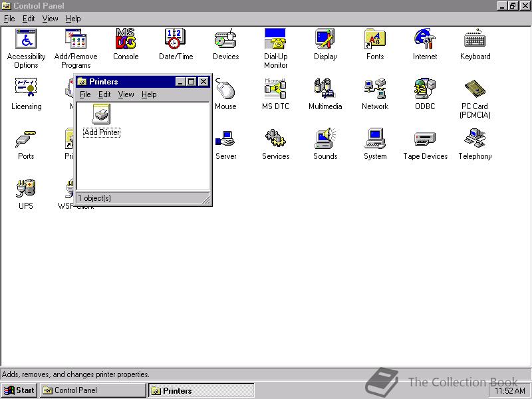Screen dimensions: 532x399
Task: Restore down the Control Panel window
Action: point(513,6)
